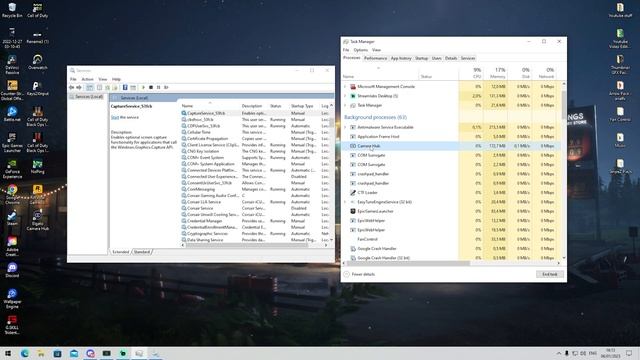Viewport: 640px width, 360px height.
Task: Select the Standard tab in Services window
Action: (x=142, y=252)
